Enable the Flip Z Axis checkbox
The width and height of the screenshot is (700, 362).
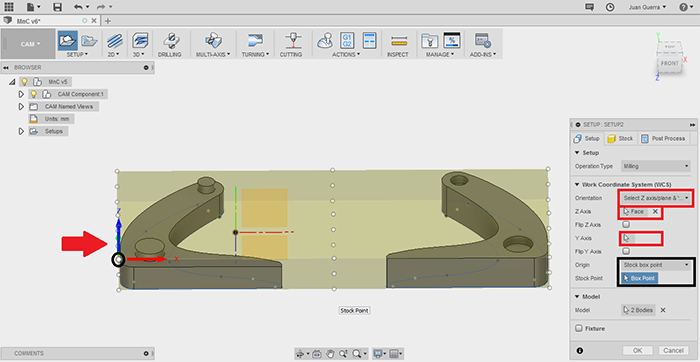(x=626, y=225)
